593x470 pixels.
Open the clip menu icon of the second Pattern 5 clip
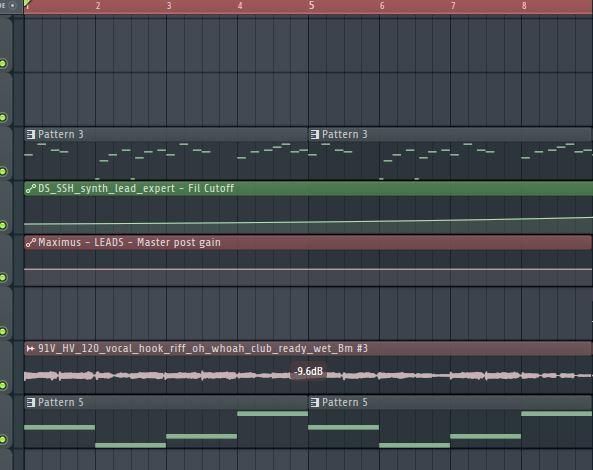click(x=314, y=402)
